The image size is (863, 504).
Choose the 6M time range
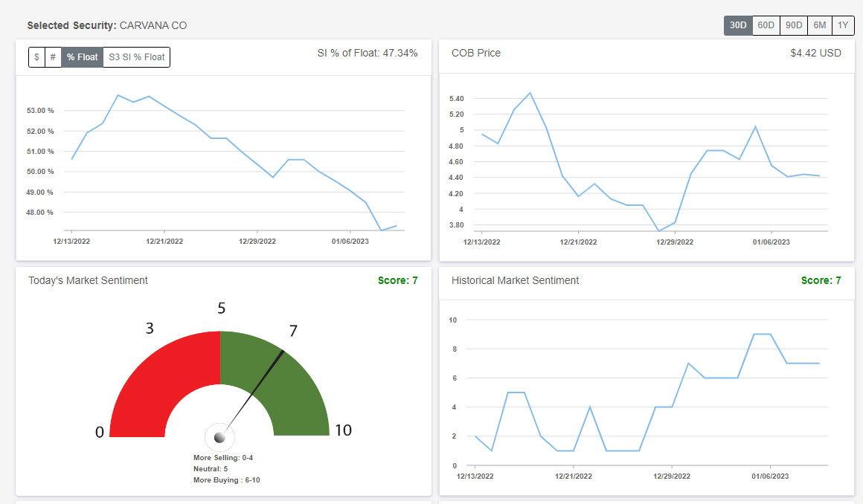820,25
